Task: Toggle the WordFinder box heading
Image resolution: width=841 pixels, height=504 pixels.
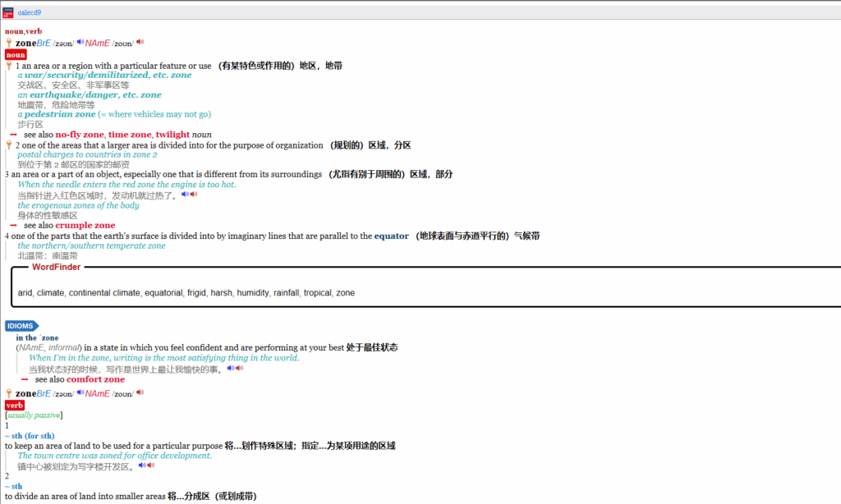Action: pyautogui.click(x=57, y=267)
